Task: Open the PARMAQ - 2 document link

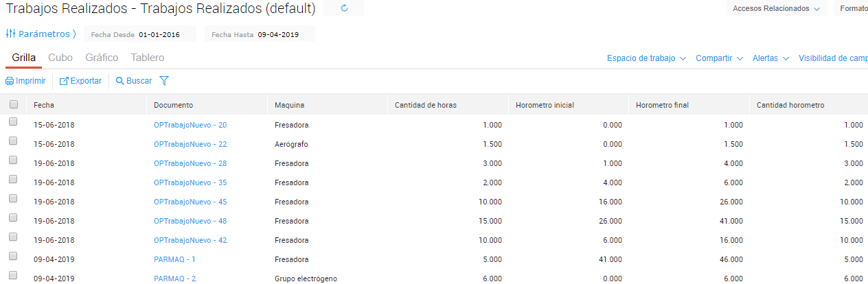Action: point(175,279)
